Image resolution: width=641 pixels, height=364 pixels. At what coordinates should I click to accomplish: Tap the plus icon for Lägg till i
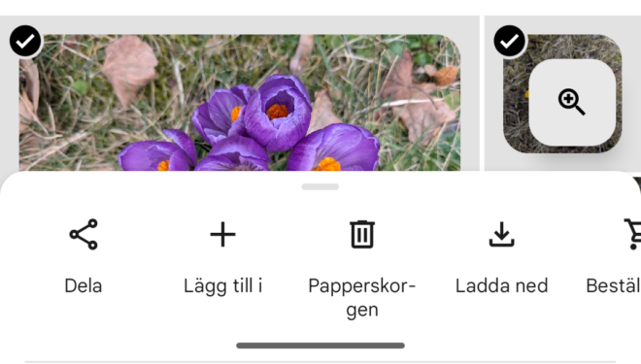tap(222, 235)
